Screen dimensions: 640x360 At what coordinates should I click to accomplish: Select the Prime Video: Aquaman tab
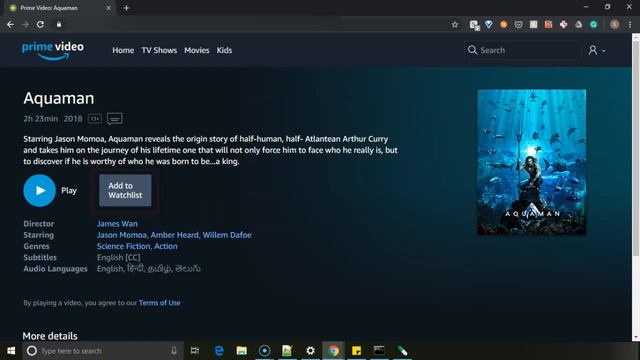(60, 8)
